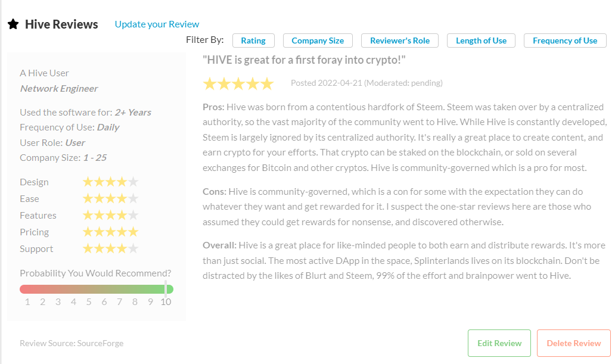The height and width of the screenshot is (364, 615).
Task: Open the Reviewer's Role filter
Action: pyautogui.click(x=400, y=41)
